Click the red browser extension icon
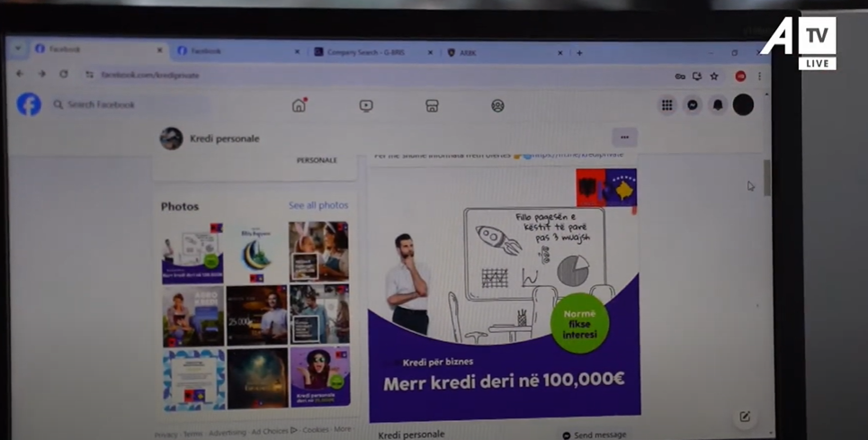 pyautogui.click(x=740, y=76)
